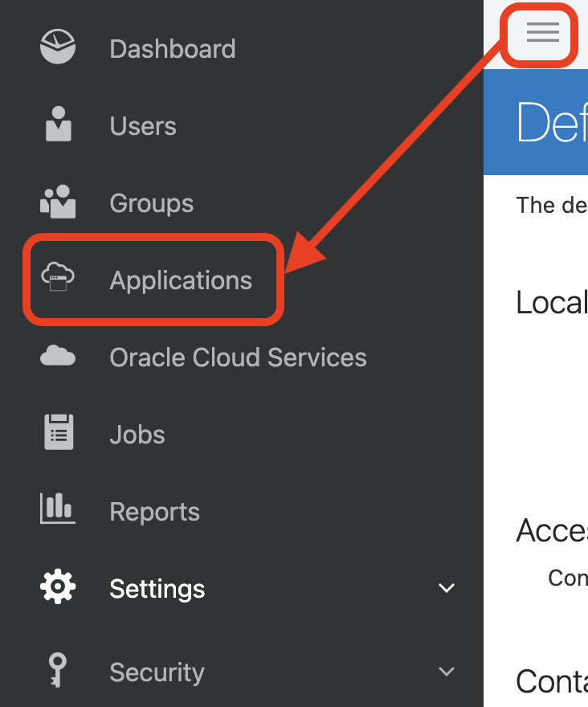Expand the Settings submenu chevron
Image resolution: width=588 pixels, height=707 pixels.
(x=447, y=588)
